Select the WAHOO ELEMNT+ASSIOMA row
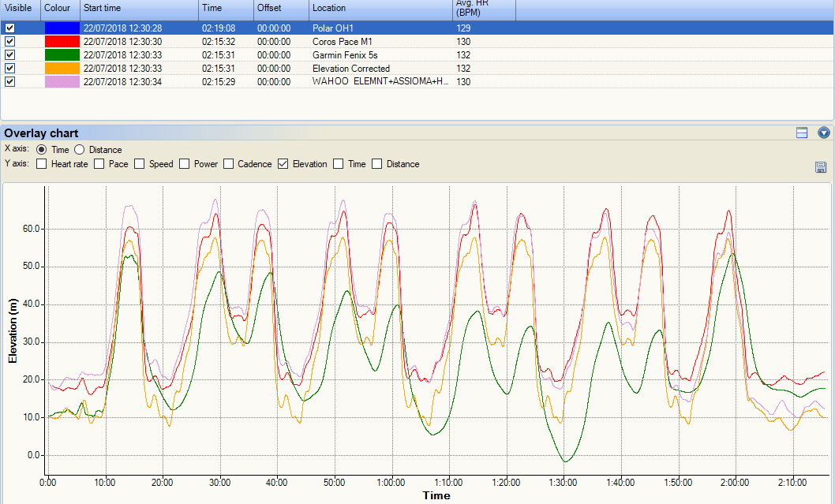 click(x=380, y=82)
